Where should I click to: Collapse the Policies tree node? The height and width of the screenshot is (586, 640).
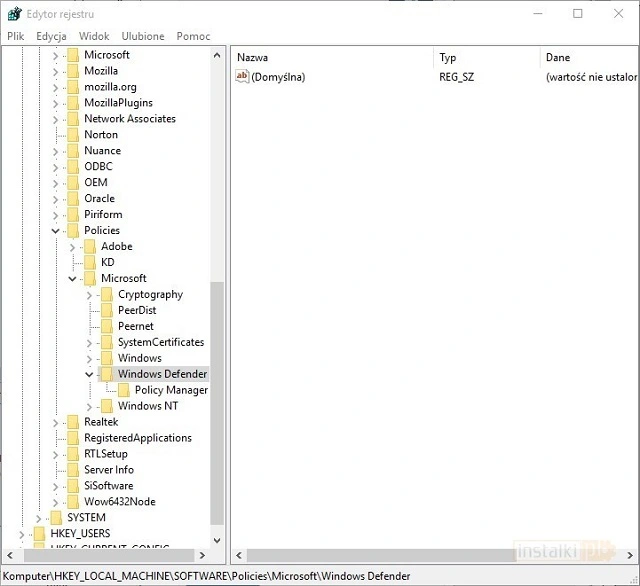(x=55, y=230)
